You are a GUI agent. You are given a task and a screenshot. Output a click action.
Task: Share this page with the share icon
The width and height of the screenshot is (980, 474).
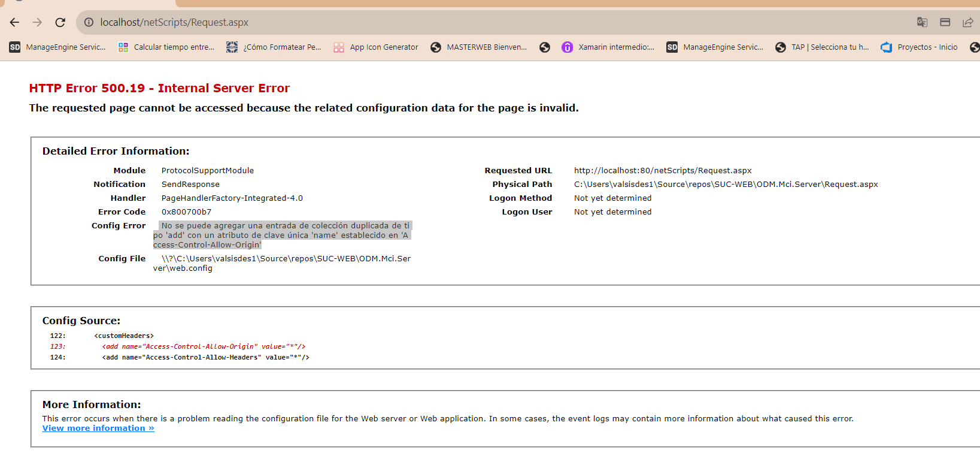pos(967,22)
